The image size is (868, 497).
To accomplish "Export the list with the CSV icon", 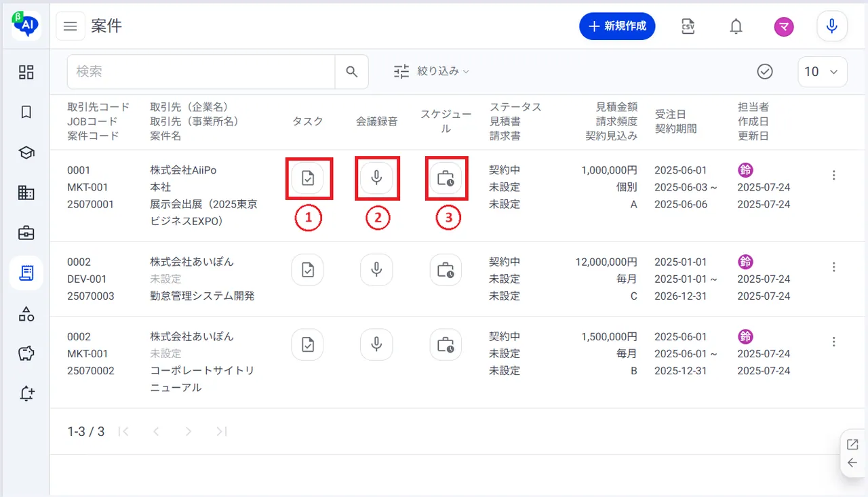I will click(688, 26).
